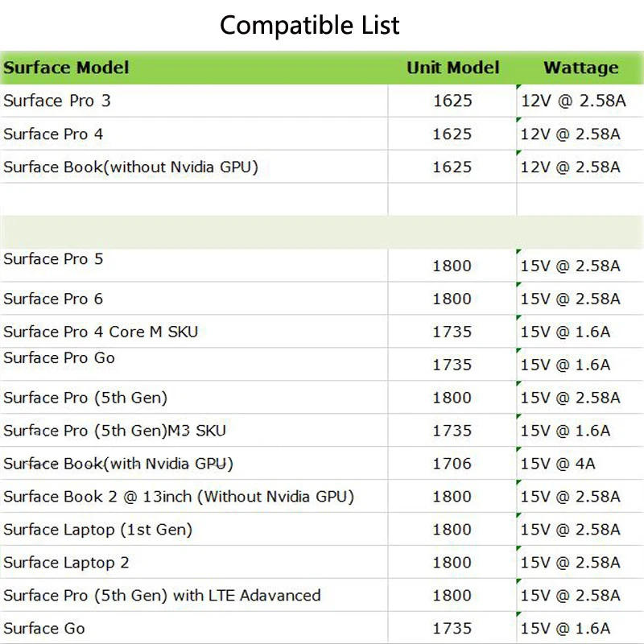
Task: Click the Unit Model column header
Action: pos(452,68)
